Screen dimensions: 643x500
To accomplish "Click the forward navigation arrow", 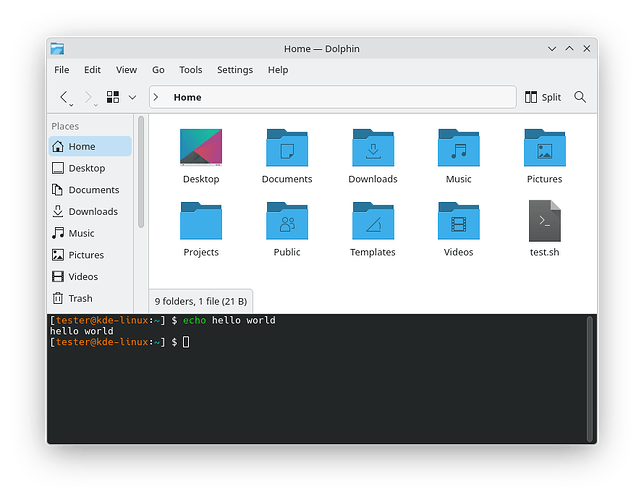I will coord(88,97).
